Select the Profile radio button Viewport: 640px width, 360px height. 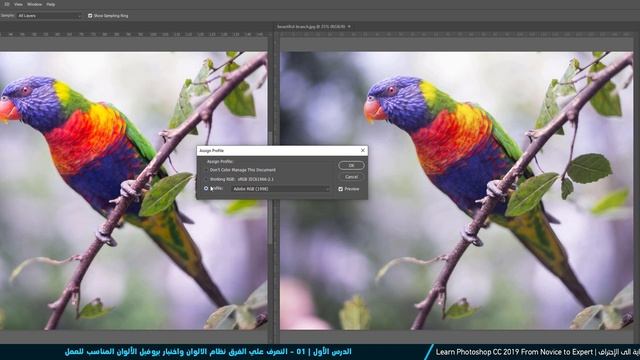(x=206, y=189)
